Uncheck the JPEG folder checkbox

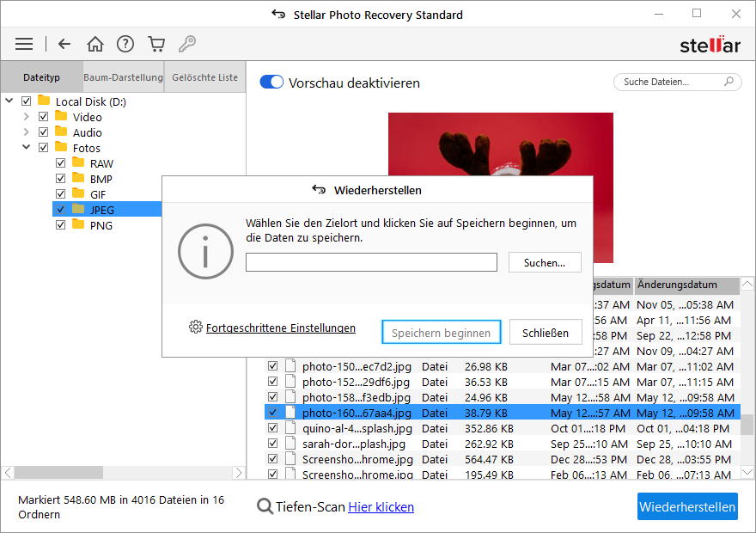click(60, 210)
